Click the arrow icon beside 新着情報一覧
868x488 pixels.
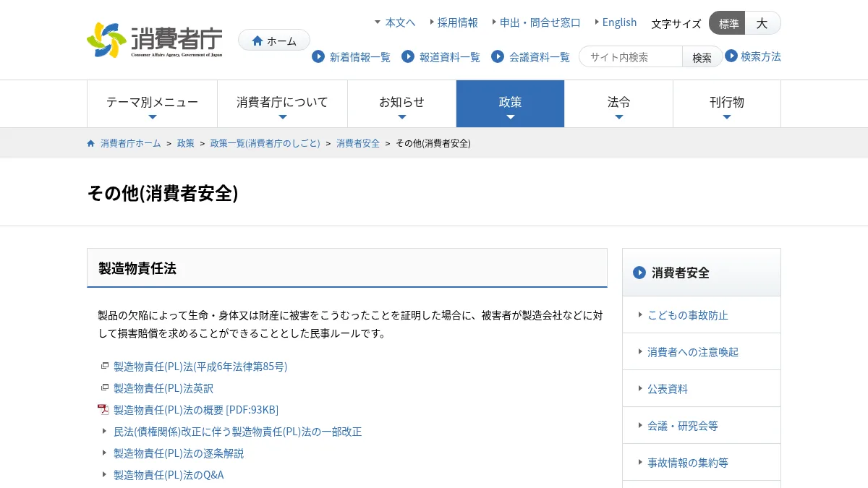[318, 56]
